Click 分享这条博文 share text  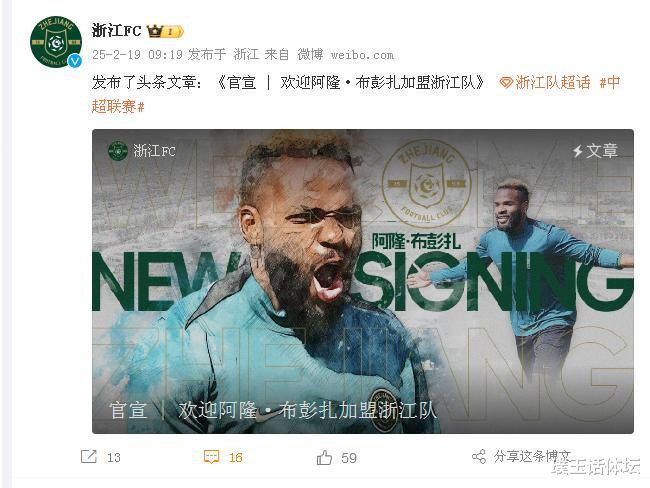tap(532, 456)
